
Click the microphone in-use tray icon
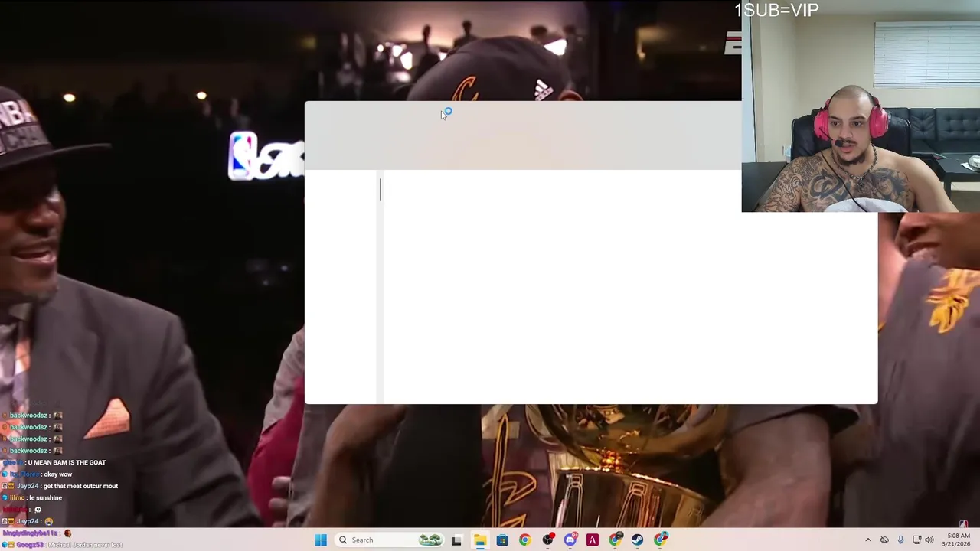[x=900, y=540]
